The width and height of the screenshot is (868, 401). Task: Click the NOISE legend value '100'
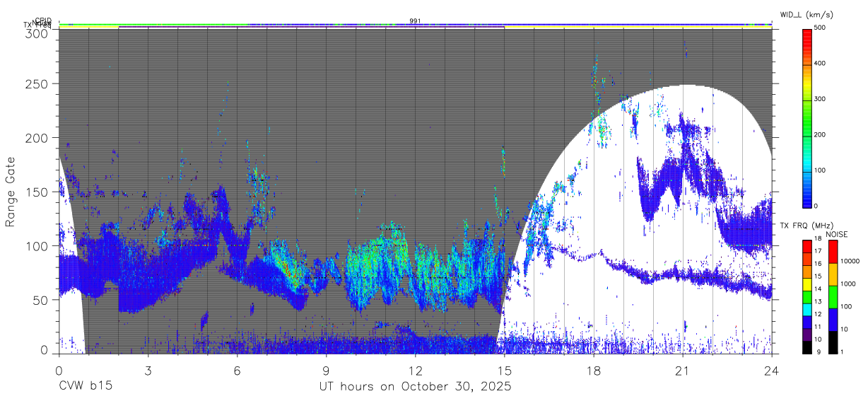846,306
